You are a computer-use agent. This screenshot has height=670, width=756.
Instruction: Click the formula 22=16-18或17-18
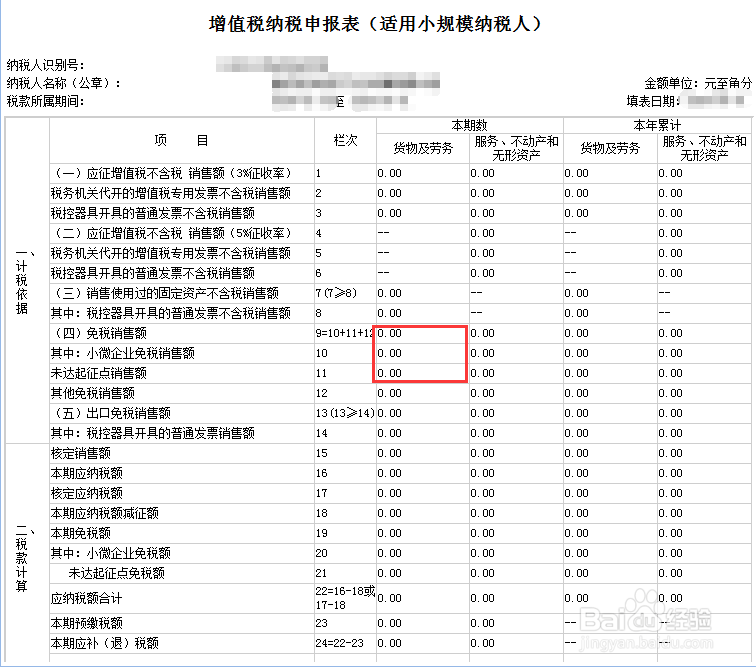[345, 598]
